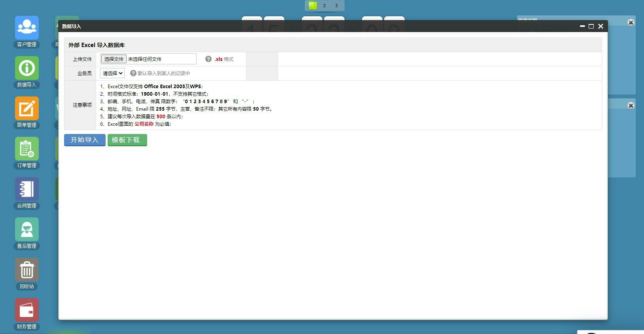Viewport: 644px width, 334px height.
Task: Click the .xls 格式 hint text
Action: 224,59
